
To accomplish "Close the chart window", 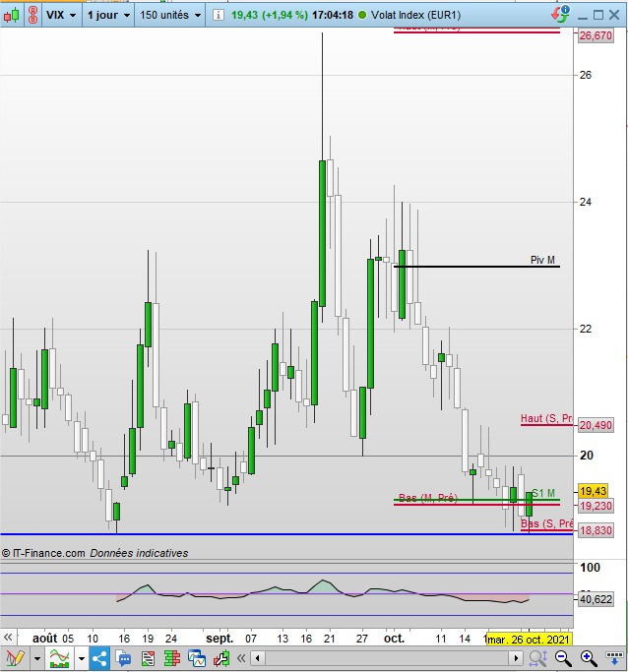I will tap(614, 15).
